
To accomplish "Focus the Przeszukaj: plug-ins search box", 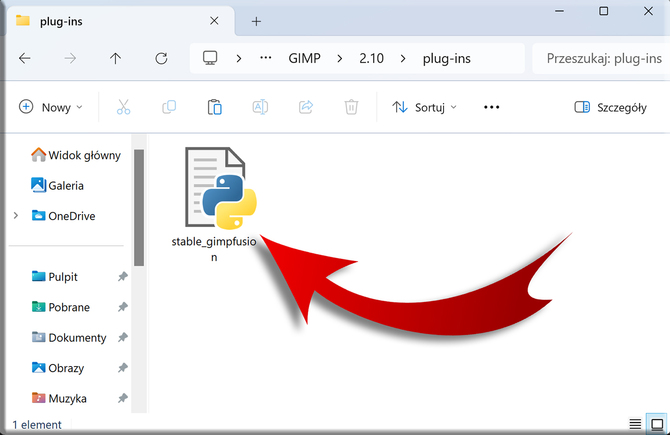I will [601, 58].
